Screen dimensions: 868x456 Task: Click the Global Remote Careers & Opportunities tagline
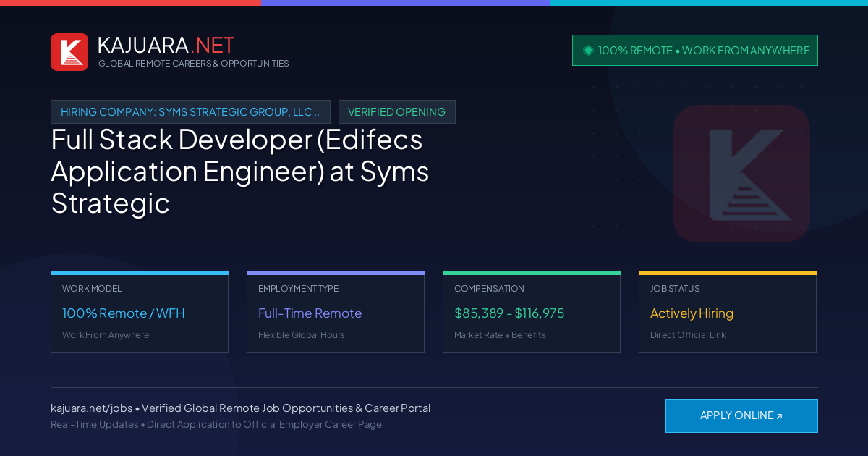(193, 64)
